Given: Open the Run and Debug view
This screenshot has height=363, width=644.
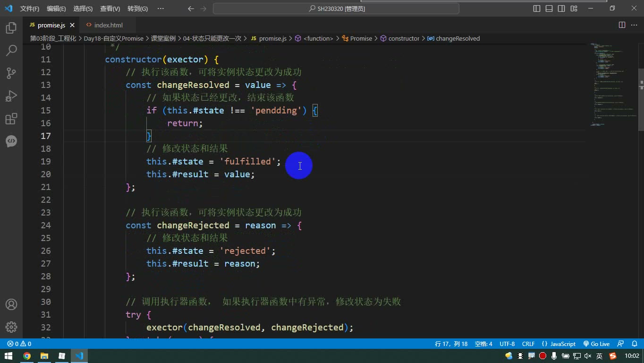Looking at the screenshot, I should pos(11,95).
